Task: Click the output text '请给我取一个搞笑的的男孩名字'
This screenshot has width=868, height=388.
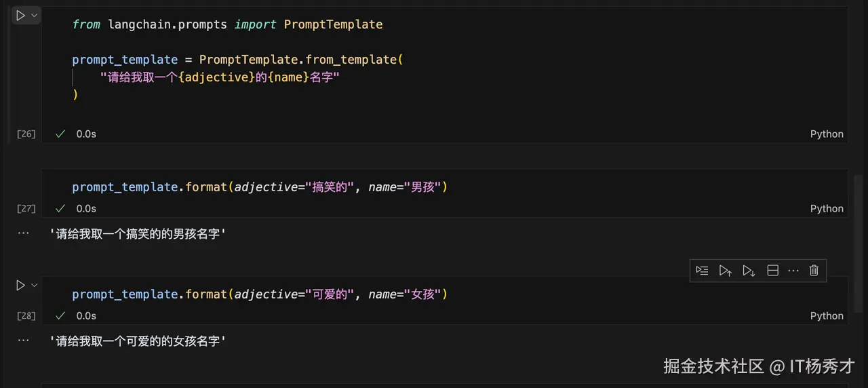Action: 138,234
